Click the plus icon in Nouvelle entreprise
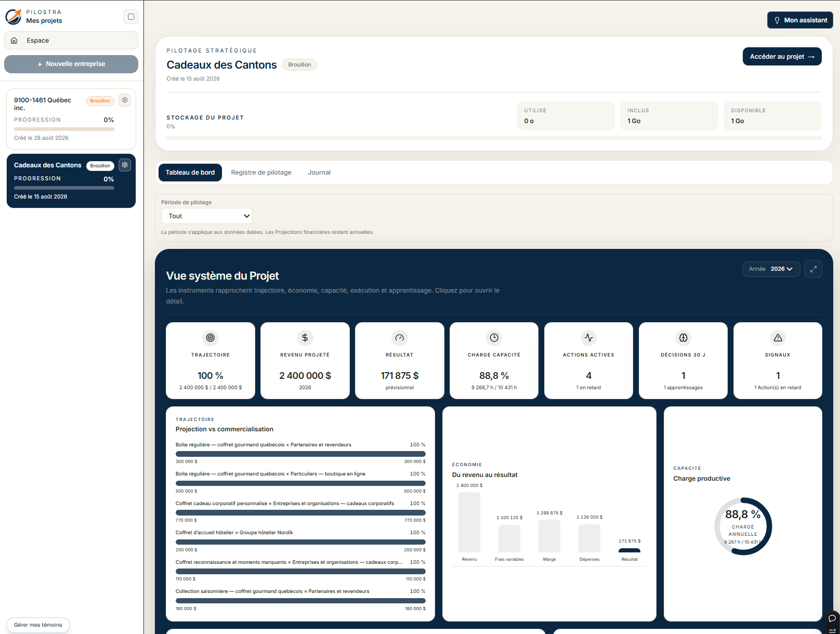This screenshot has height=634, width=840. 40,64
